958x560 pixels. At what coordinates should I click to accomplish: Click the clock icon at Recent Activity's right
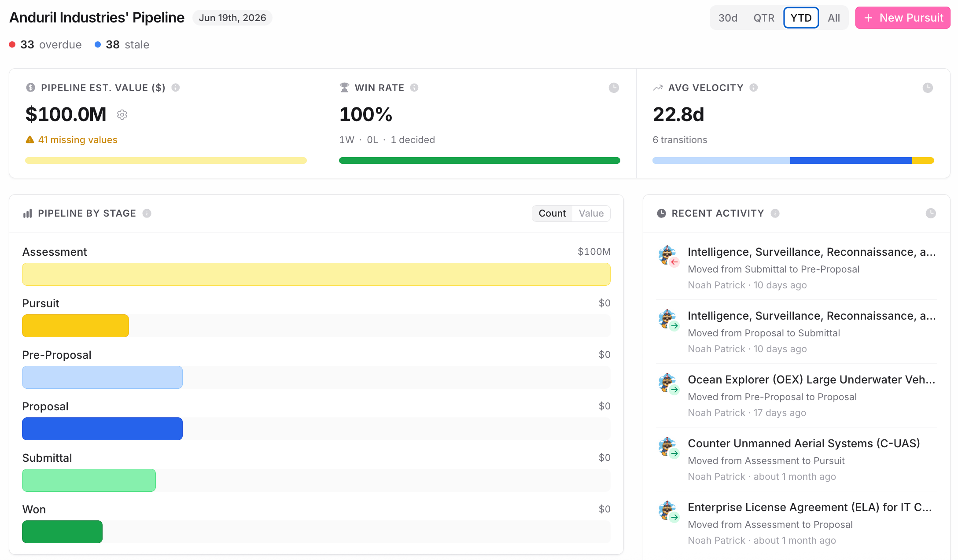coord(931,213)
